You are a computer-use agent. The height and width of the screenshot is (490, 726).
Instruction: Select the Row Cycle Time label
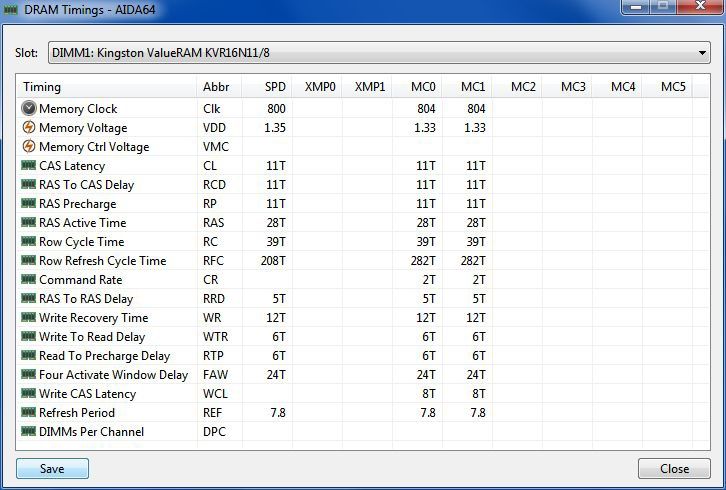pos(82,242)
